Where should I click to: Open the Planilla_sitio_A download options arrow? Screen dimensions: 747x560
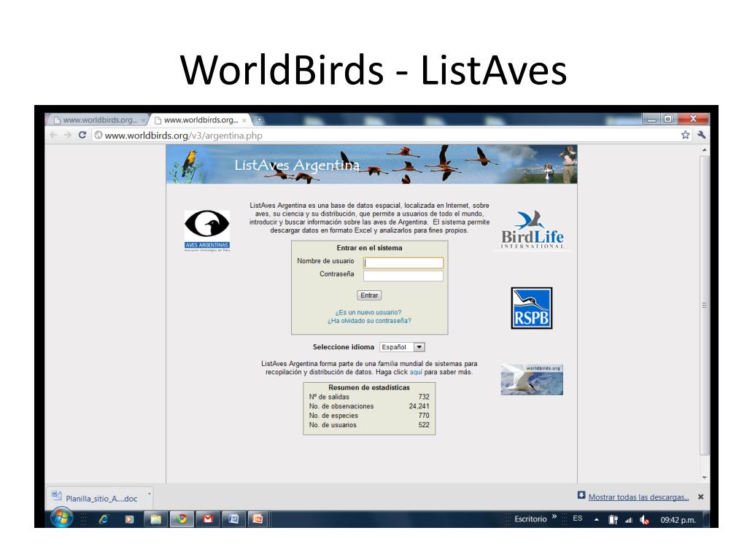(x=149, y=494)
